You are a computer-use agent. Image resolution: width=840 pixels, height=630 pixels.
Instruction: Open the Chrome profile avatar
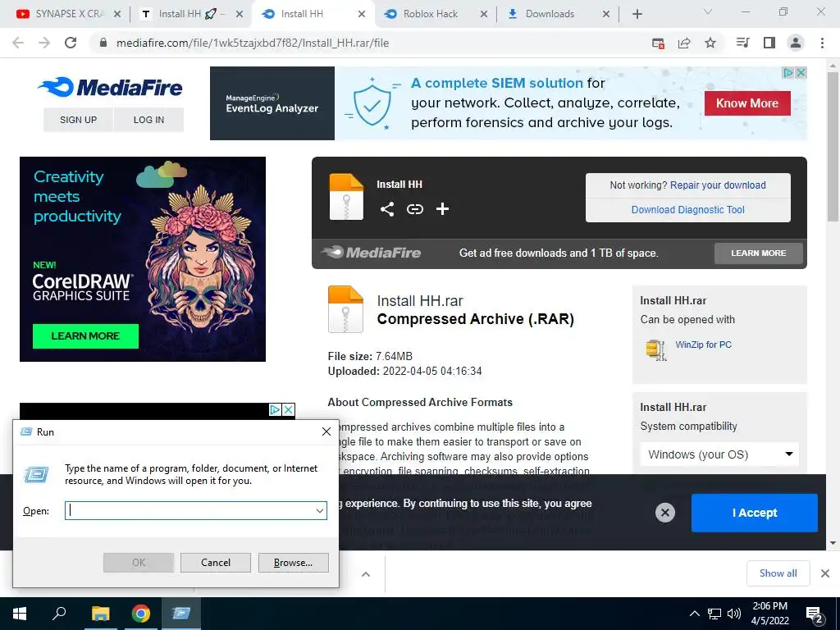tap(796, 43)
